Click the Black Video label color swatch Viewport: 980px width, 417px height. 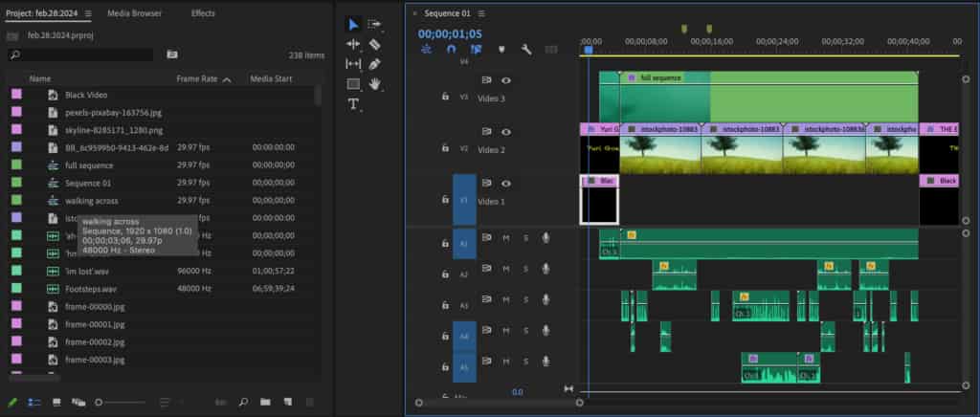point(16,95)
